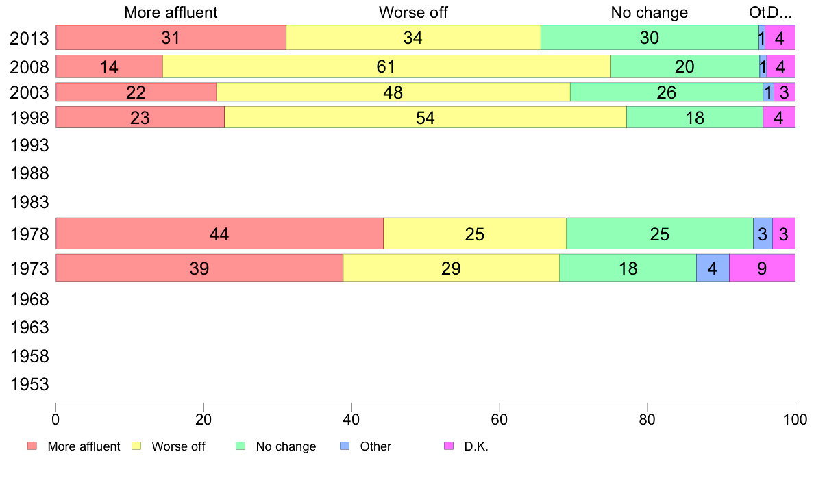
Task: Click the 1998 Worse off segment labeled 54
Action: point(425,117)
